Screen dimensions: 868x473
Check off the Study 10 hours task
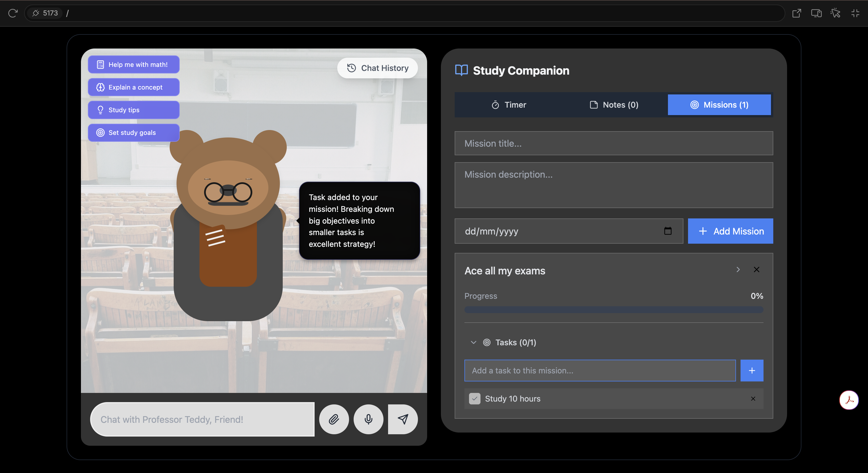pyautogui.click(x=474, y=399)
